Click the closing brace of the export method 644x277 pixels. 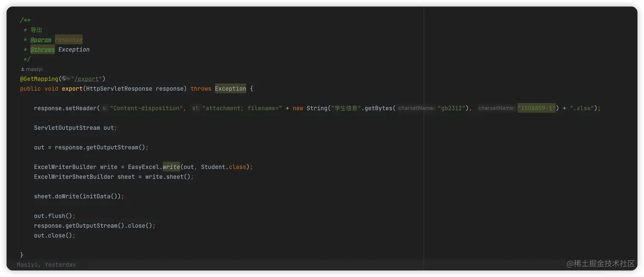click(x=22, y=255)
